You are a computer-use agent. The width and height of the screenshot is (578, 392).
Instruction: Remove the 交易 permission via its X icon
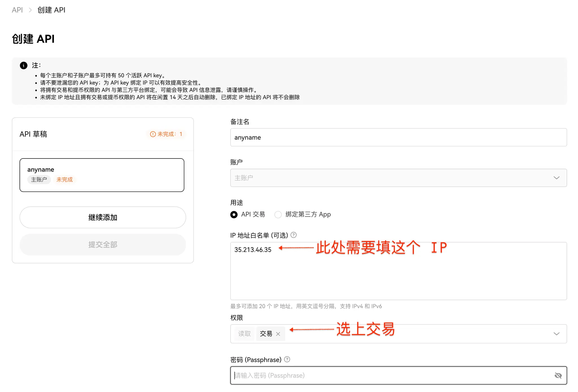coord(278,334)
